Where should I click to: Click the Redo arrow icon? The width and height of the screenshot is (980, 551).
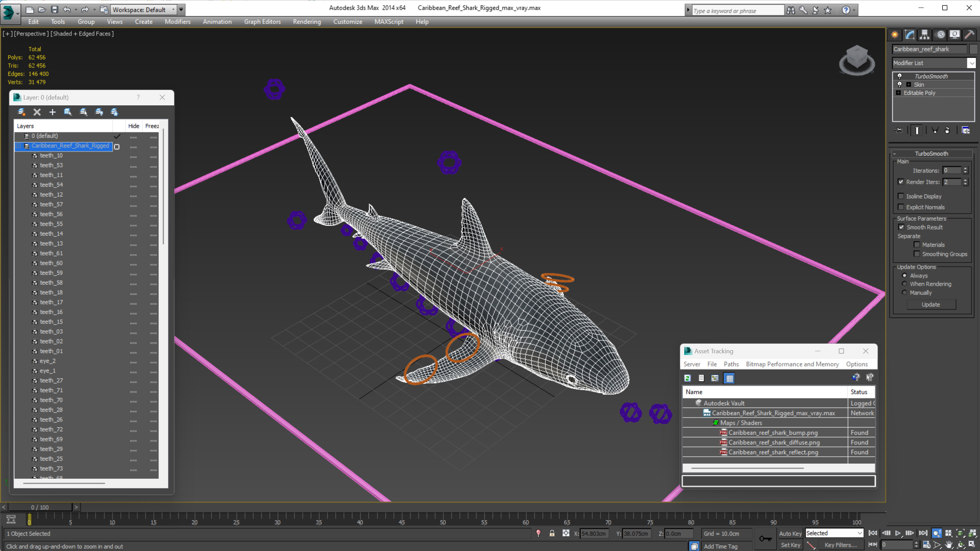click(x=85, y=10)
